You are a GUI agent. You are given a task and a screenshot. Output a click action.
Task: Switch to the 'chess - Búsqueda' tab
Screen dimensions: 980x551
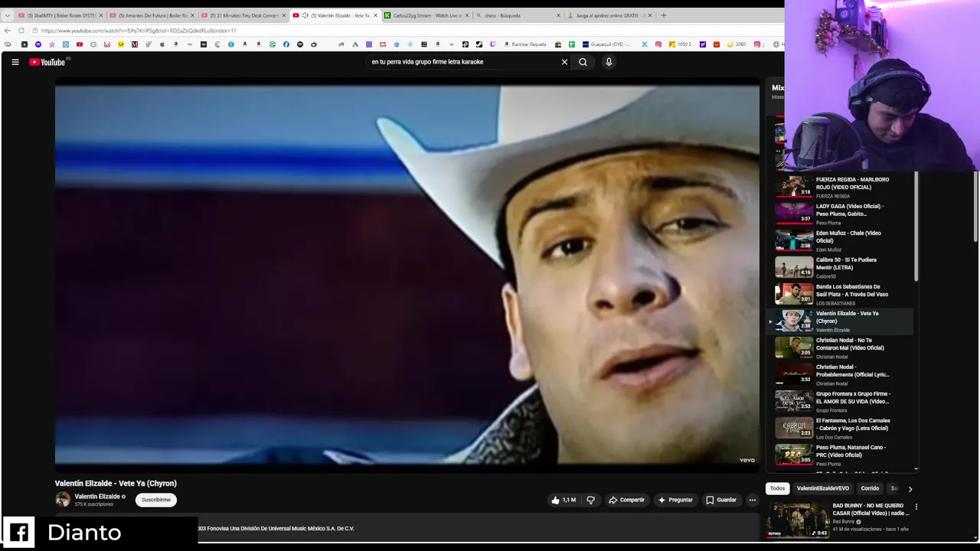pyautogui.click(x=518, y=15)
